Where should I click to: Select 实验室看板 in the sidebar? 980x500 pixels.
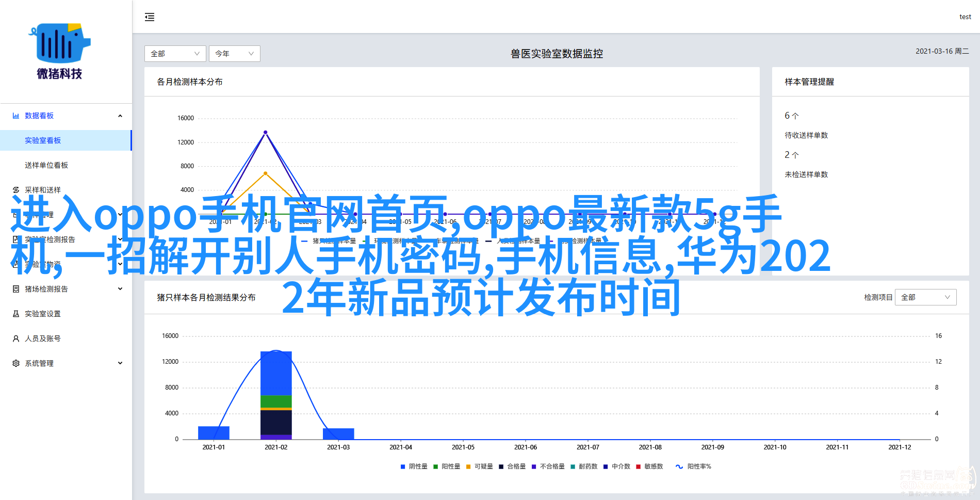pos(66,140)
